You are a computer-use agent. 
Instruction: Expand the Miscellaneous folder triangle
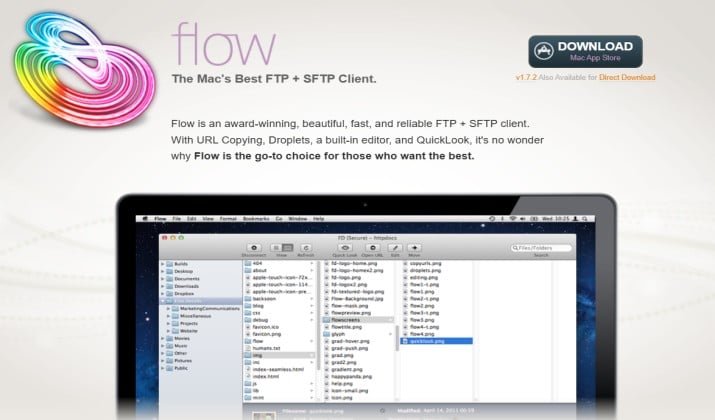(x=168, y=316)
